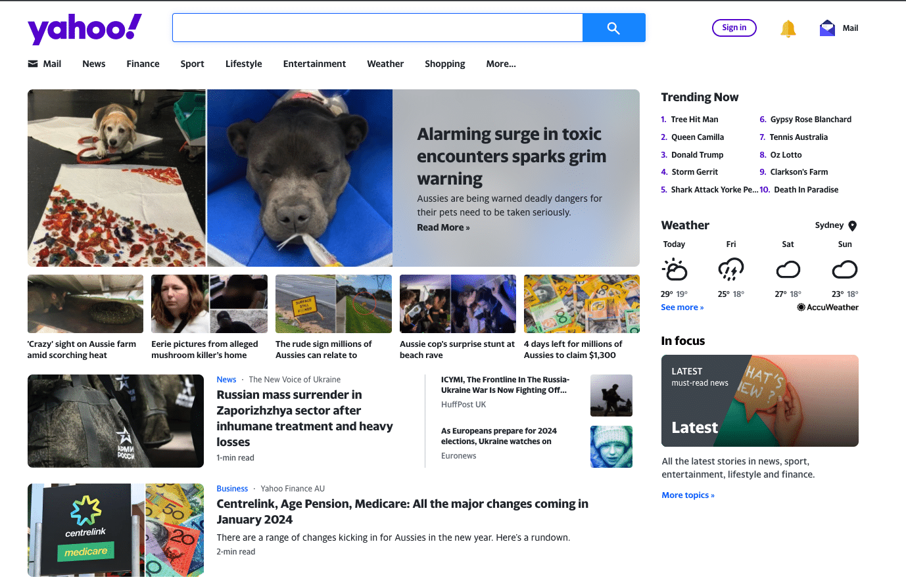This screenshot has width=906, height=588.
Task: Open Aussie cop's surprise stunt headline
Action: (x=457, y=350)
